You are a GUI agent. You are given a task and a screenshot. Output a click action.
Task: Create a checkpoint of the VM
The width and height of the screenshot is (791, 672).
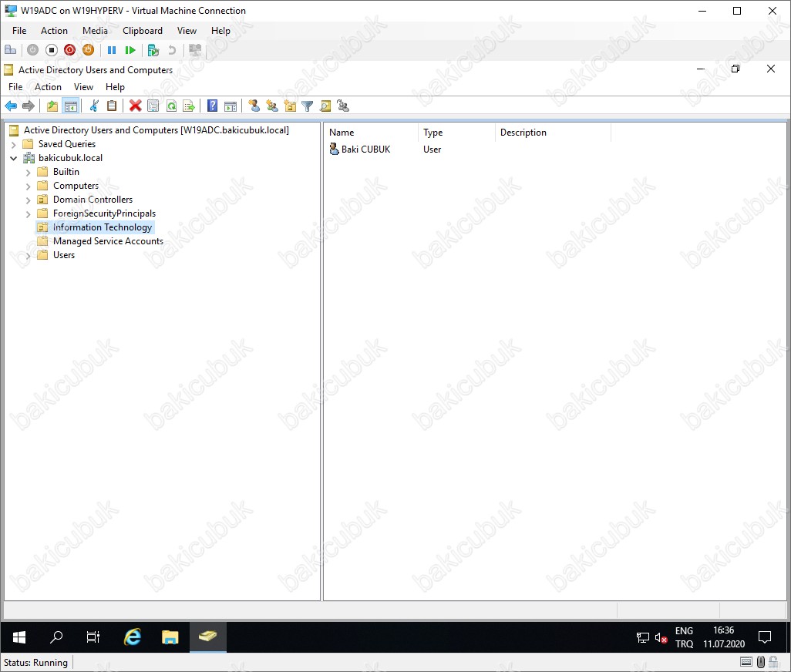[x=153, y=50]
